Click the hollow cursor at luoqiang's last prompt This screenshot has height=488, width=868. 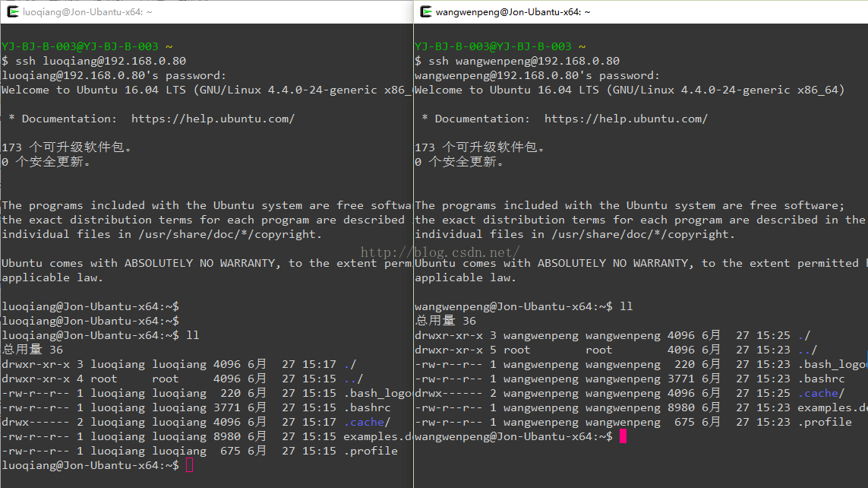point(189,465)
